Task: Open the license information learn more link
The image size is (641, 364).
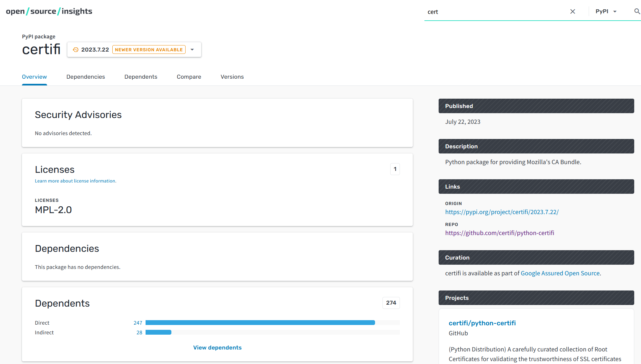Action: pyautogui.click(x=75, y=181)
